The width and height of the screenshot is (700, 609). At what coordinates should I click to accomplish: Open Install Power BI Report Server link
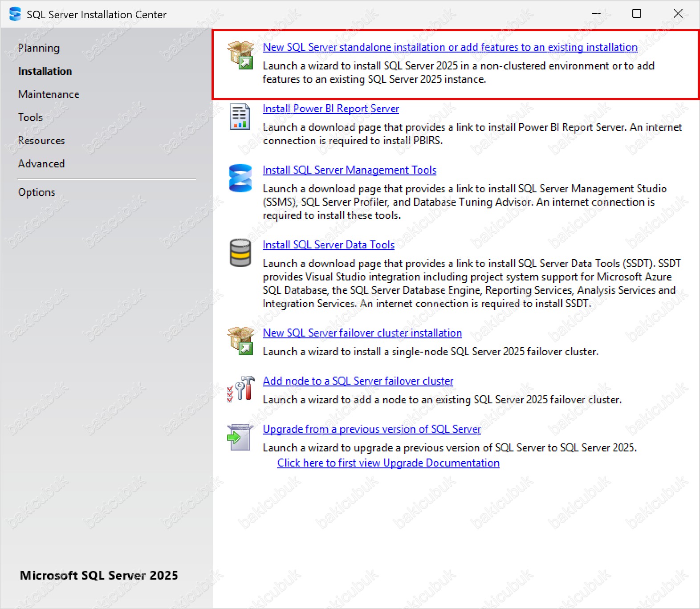330,109
